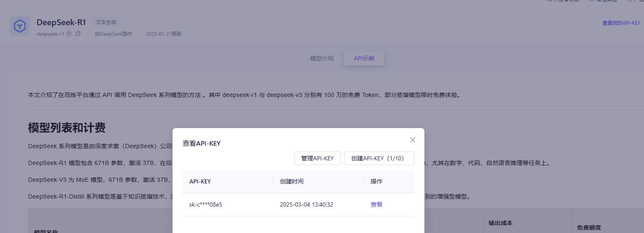Click 创建API-KEY (1/10) button

click(379, 158)
